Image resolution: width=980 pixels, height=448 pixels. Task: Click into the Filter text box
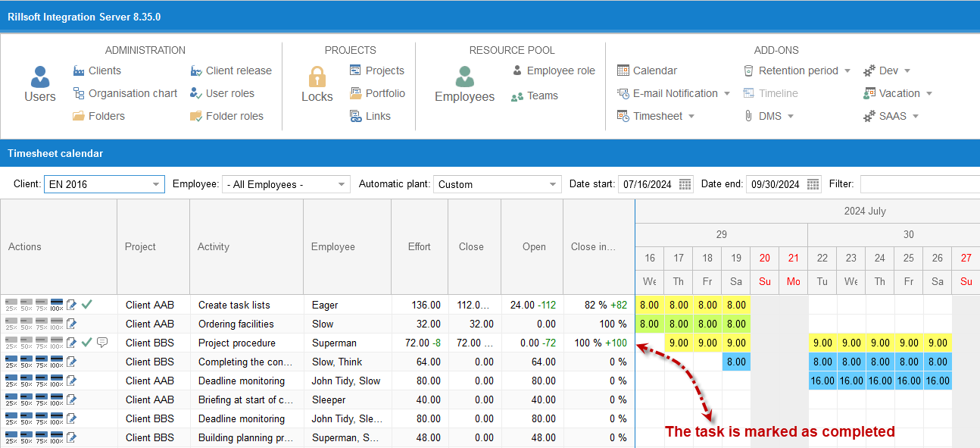(x=919, y=184)
